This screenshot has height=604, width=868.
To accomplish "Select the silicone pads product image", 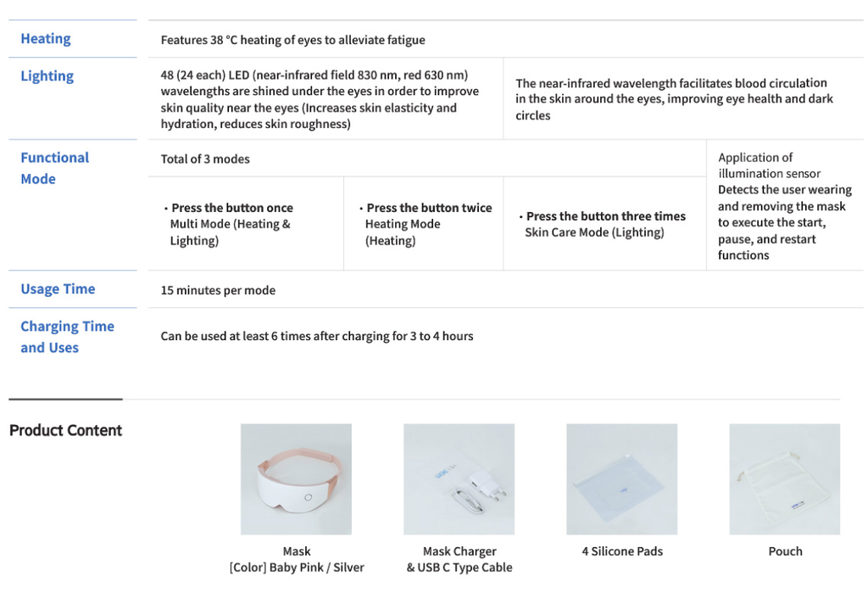I will coord(621,479).
